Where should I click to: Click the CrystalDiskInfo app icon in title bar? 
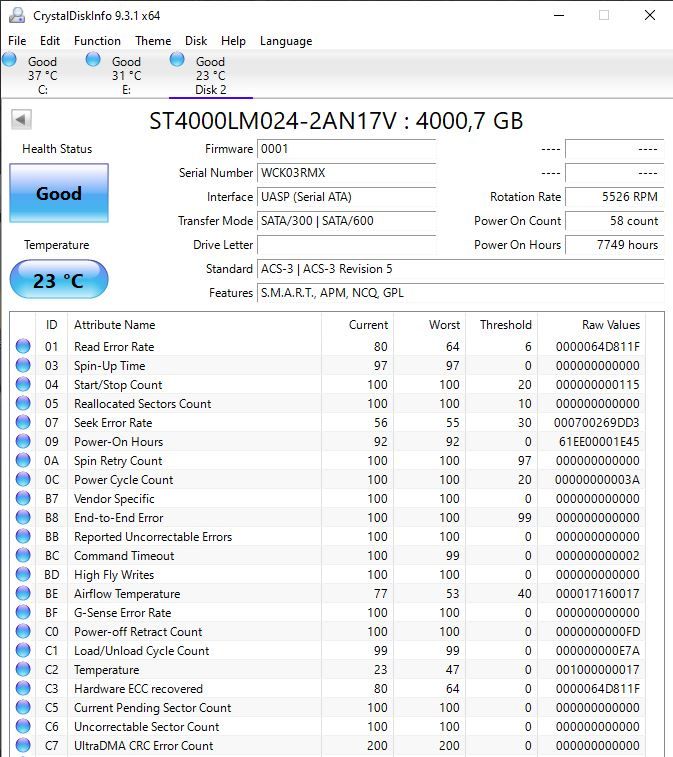coord(17,15)
